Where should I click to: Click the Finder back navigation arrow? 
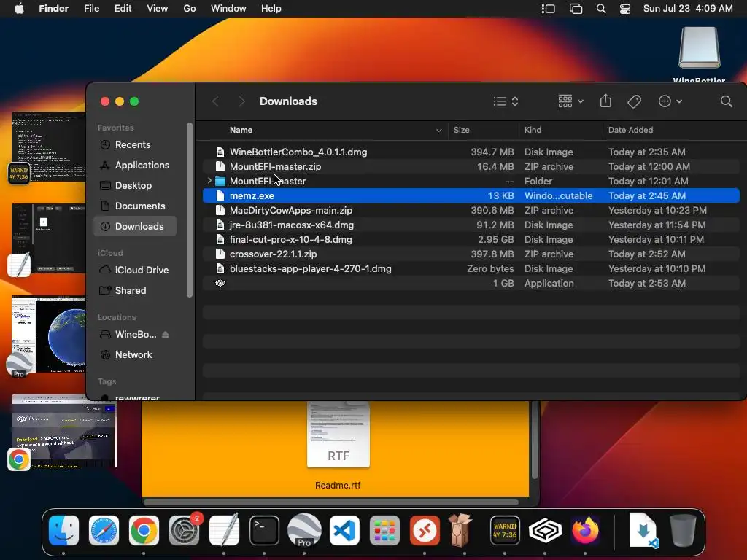pos(215,101)
